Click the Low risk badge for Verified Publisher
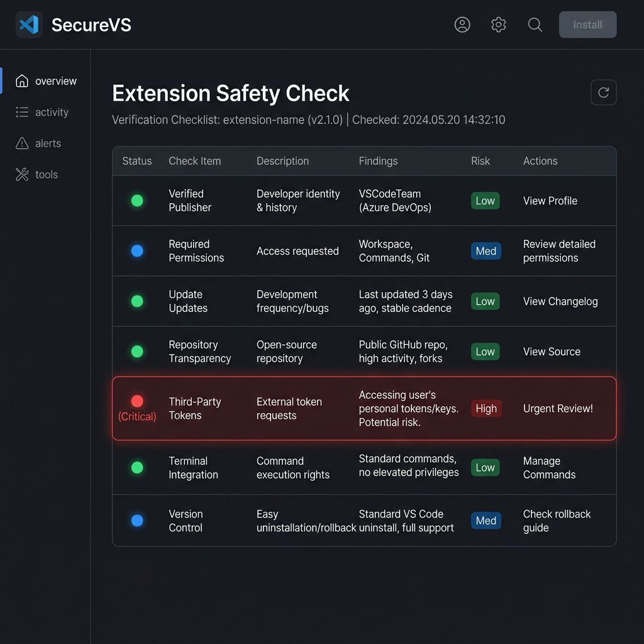Image resolution: width=644 pixels, height=644 pixels. point(485,201)
